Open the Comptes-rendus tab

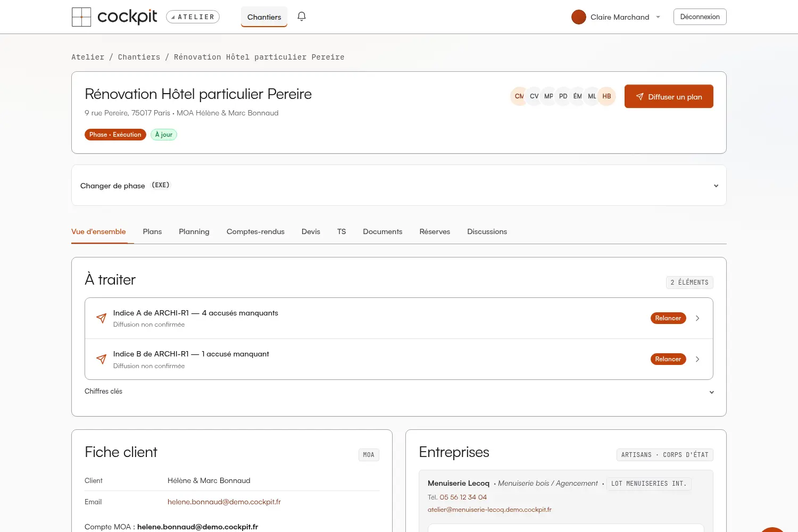point(255,231)
